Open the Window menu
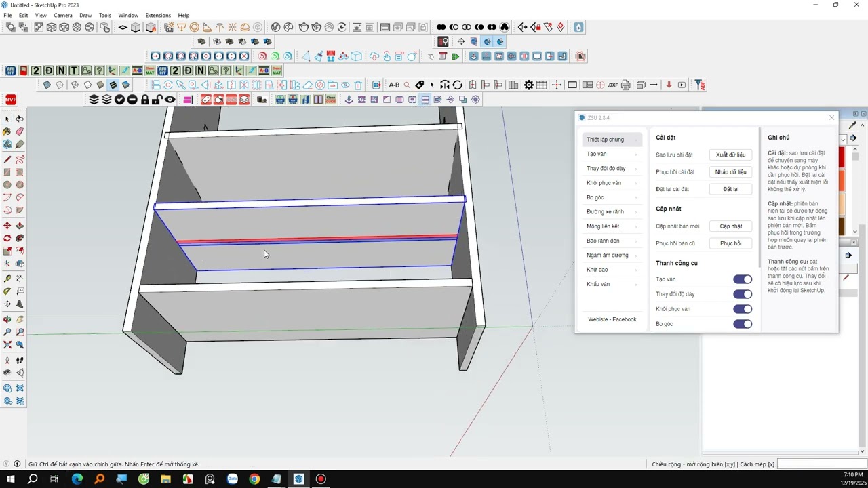The height and width of the screenshot is (488, 868). (128, 15)
